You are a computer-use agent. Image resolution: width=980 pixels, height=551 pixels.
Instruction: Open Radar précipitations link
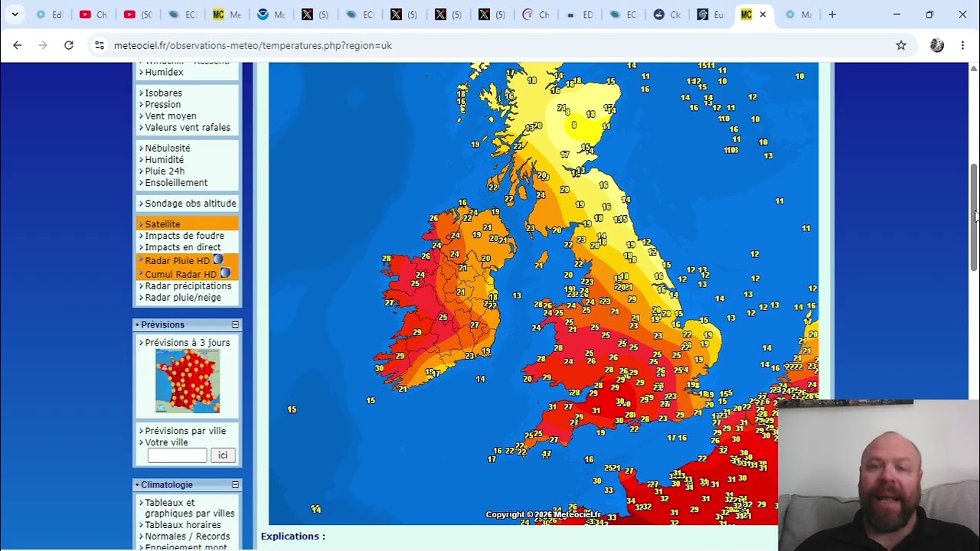[188, 285]
